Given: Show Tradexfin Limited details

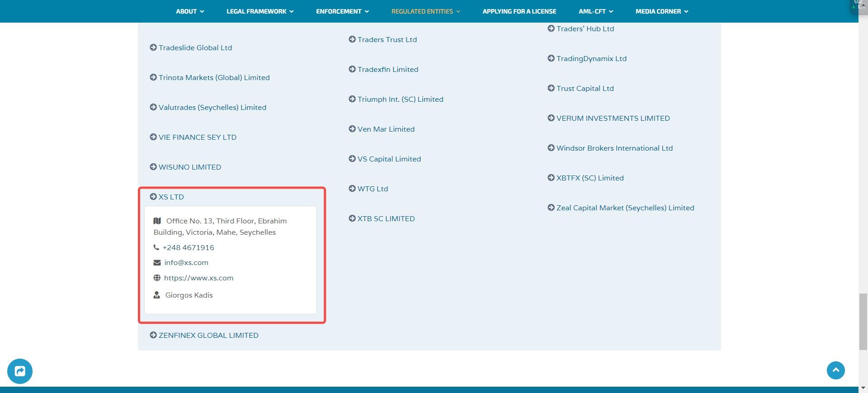Looking at the screenshot, I should coord(383,69).
